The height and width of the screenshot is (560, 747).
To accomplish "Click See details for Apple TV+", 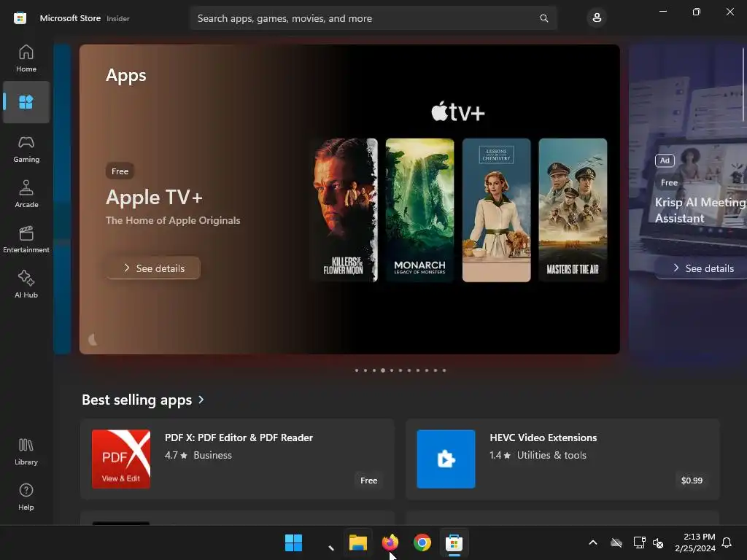I will (x=153, y=268).
